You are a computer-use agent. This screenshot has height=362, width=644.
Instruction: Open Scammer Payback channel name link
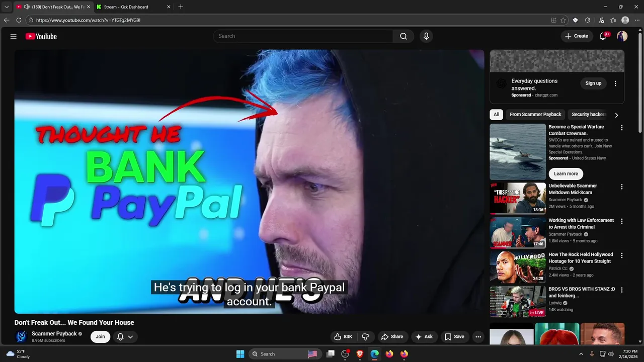(x=54, y=334)
